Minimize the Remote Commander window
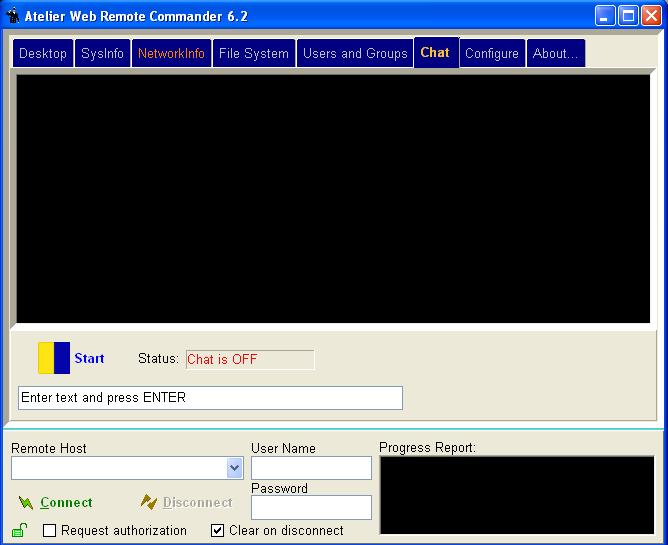Image resolution: width=668 pixels, height=545 pixels. (x=605, y=16)
